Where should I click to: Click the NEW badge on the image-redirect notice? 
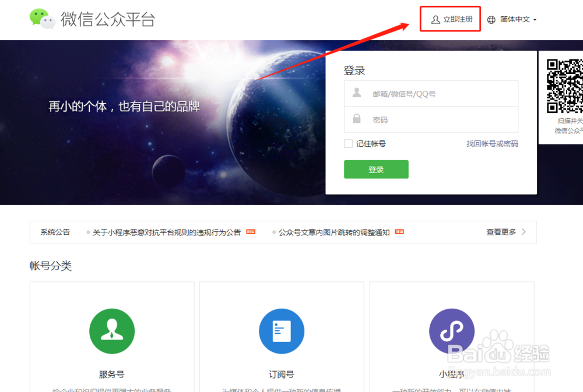[x=399, y=231]
